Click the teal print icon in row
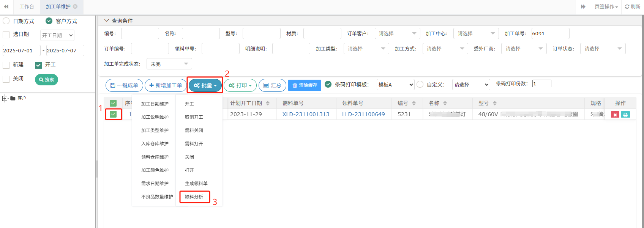Screen dimensions: 644x228 625,115
